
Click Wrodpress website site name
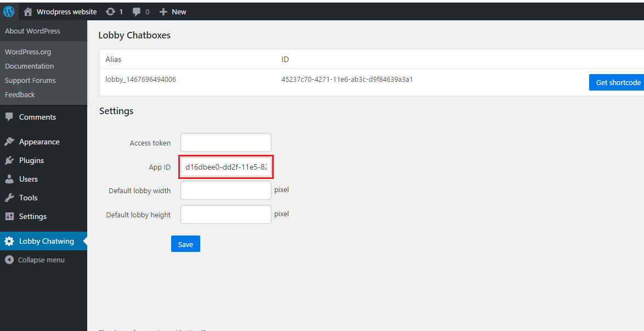click(66, 12)
